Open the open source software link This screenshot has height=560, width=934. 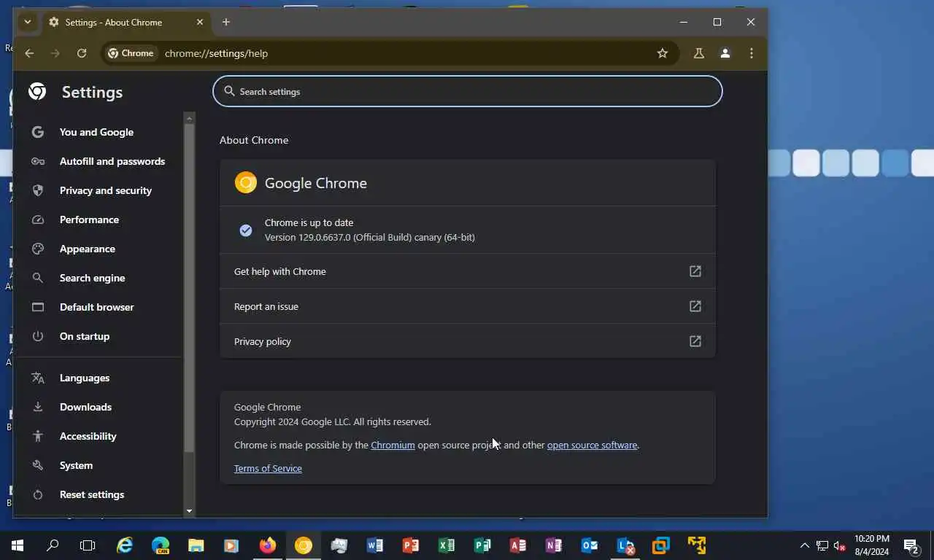pos(592,445)
